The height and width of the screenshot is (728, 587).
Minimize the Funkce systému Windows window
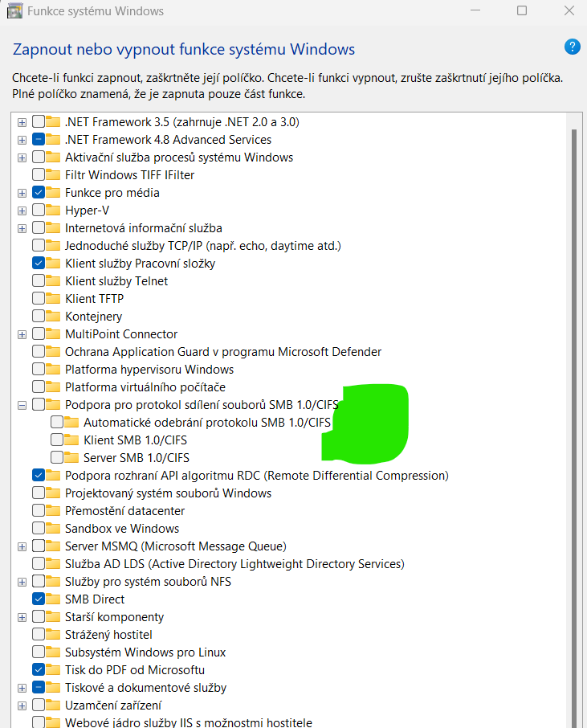click(475, 10)
